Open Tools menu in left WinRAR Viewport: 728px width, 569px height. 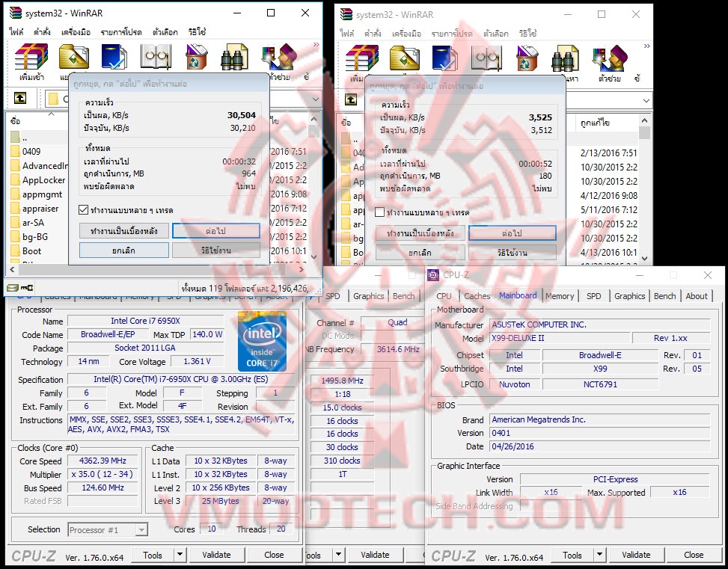click(76, 32)
